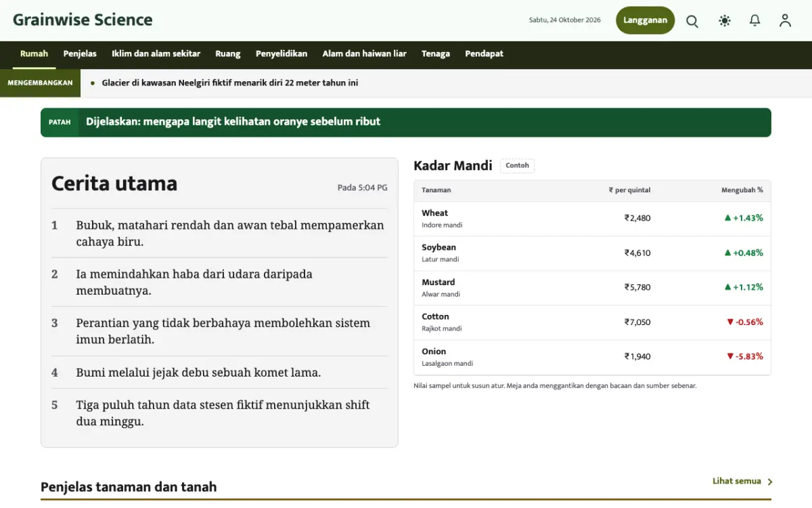Open the Pendapat nav item

tap(484, 54)
